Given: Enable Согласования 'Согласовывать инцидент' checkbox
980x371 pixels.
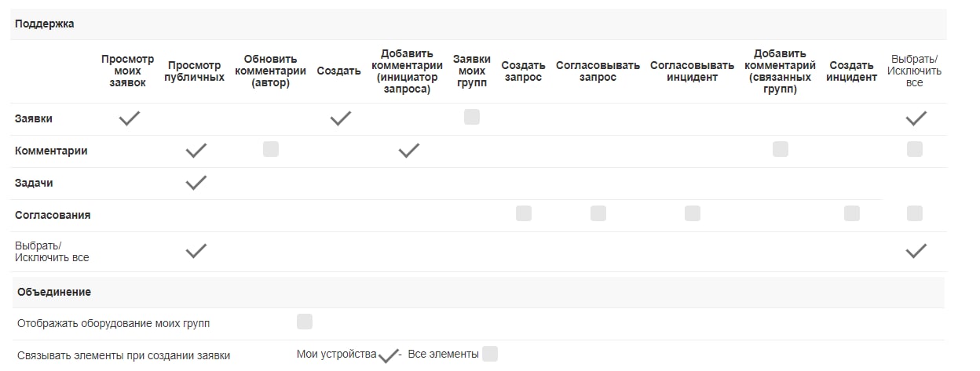Looking at the screenshot, I should 693,213.
